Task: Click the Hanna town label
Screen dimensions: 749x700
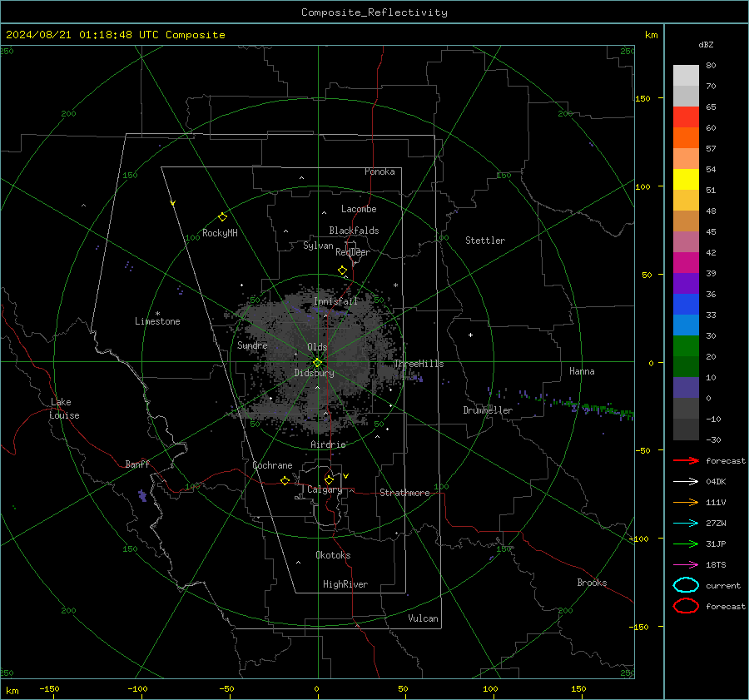Action: click(x=582, y=371)
